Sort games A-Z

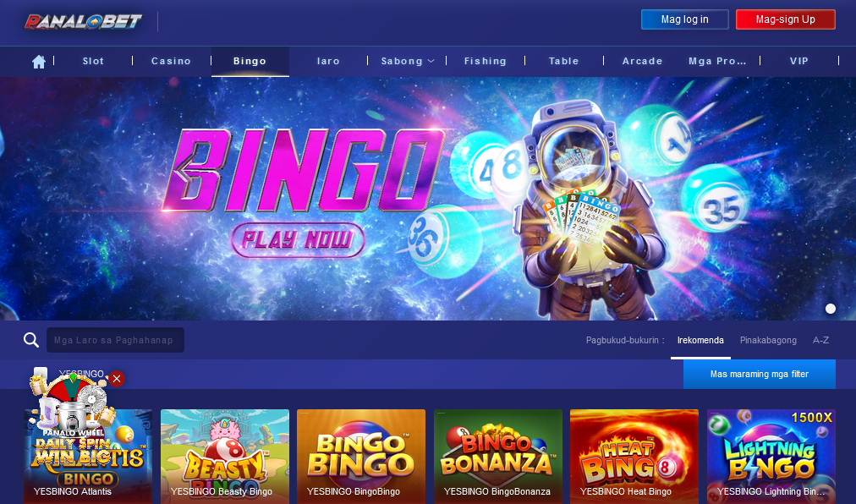(x=820, y=340)
